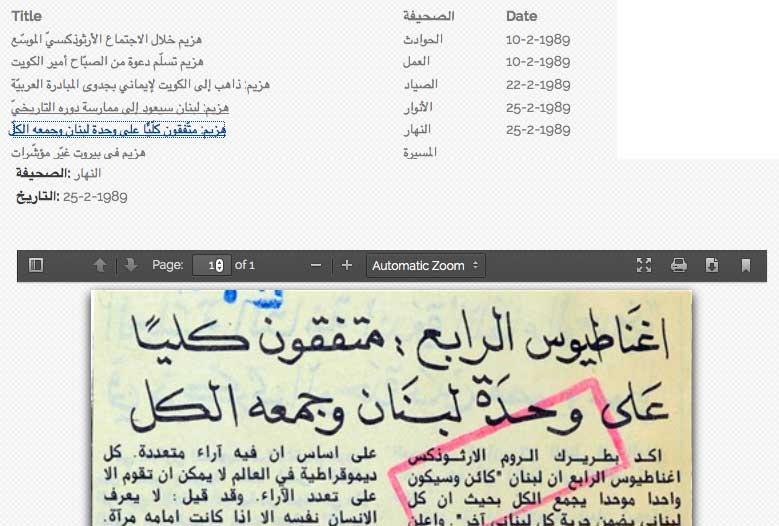Image resolution: width=779 pixels, height=526 pixels.
Task: Open article هزيم: ذاهب إلى الكويت
Action: pyautogui.click(x=140, y=84)
